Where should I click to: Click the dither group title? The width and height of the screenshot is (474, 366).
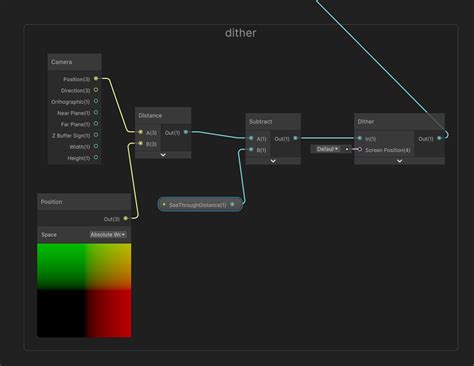point(241,33)
